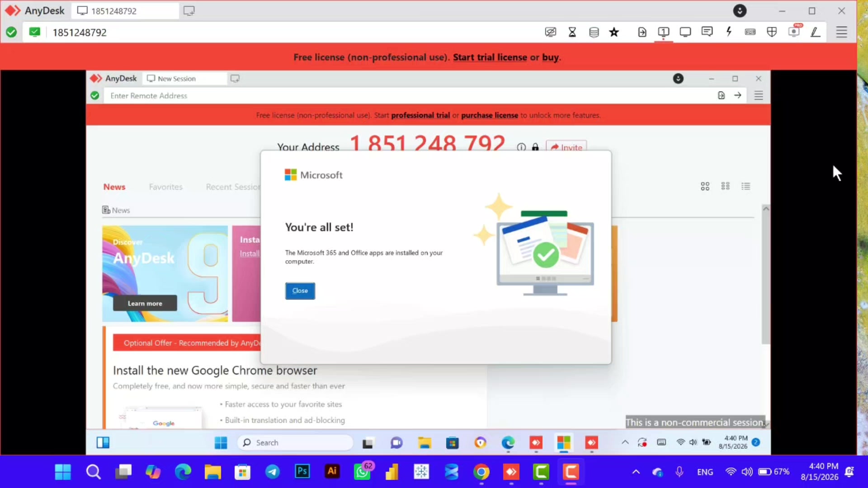Click the lightning bolt actions icon
The image size is (868, 488).
tap(729, 32)
